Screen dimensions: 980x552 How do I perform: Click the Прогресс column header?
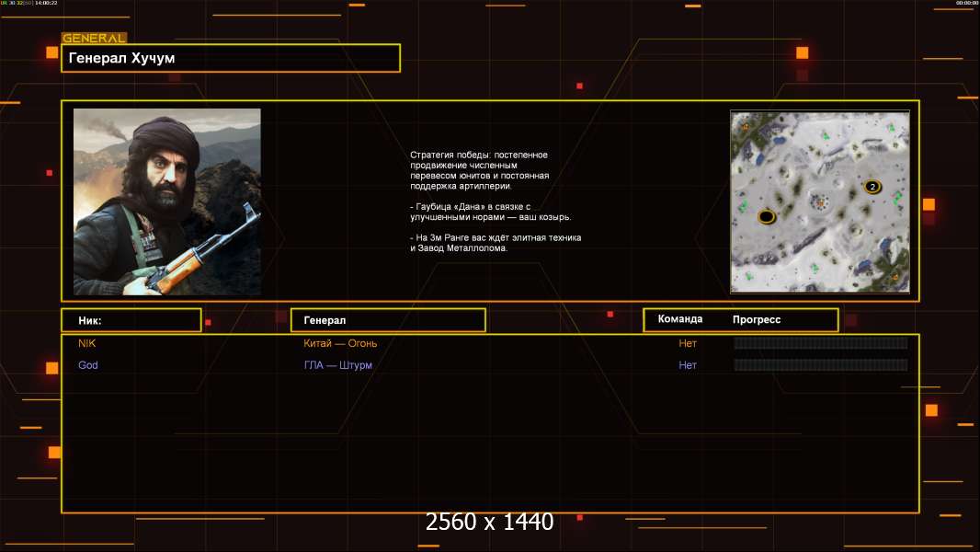tap(757, 319)
